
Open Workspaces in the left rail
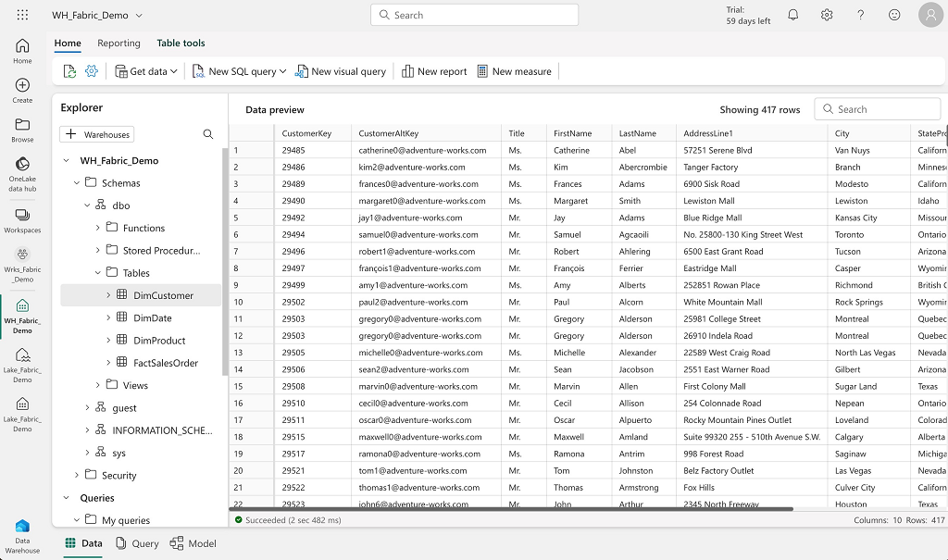22,220
